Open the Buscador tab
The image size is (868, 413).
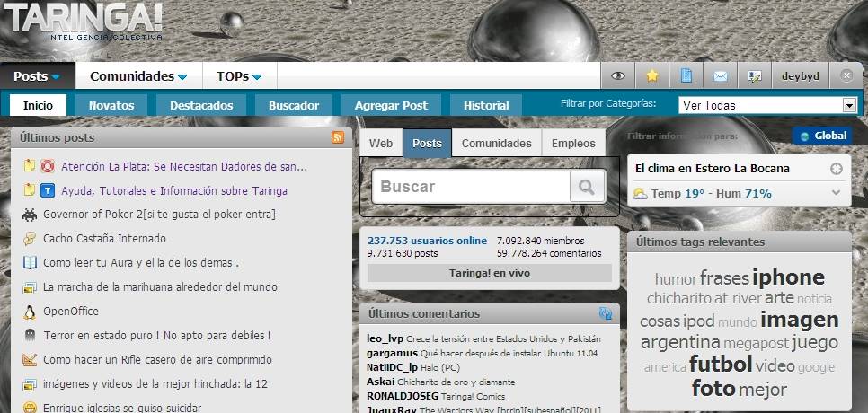pos(294,106)
